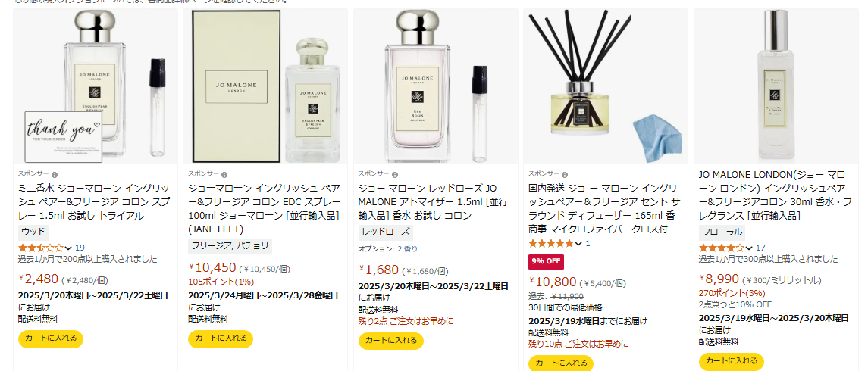
Task: Expand rating chevron on the diffuser listing
Action: click(x=578, y=243)
